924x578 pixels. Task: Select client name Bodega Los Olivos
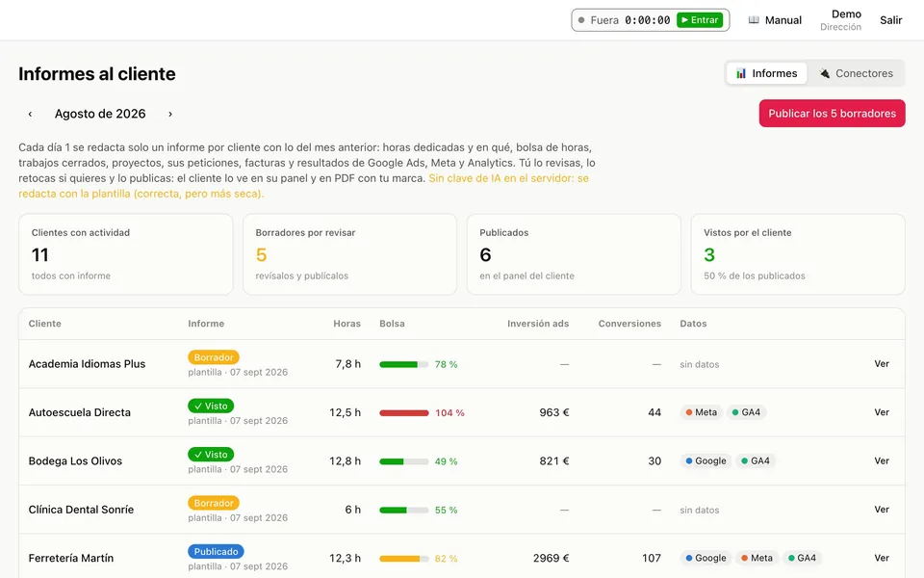tap(75, 460)
